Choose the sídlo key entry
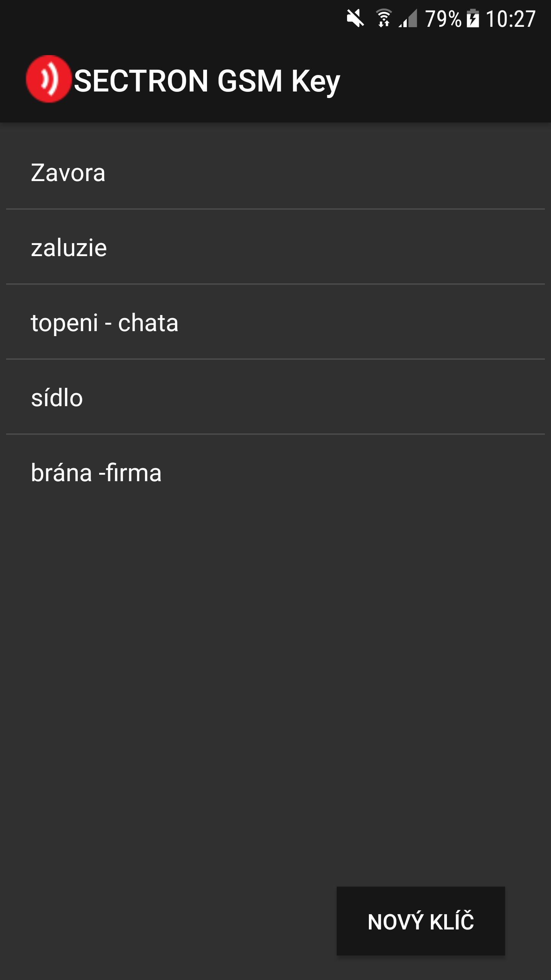Viewport: 551px width, 980px height. tap(275, 397)
